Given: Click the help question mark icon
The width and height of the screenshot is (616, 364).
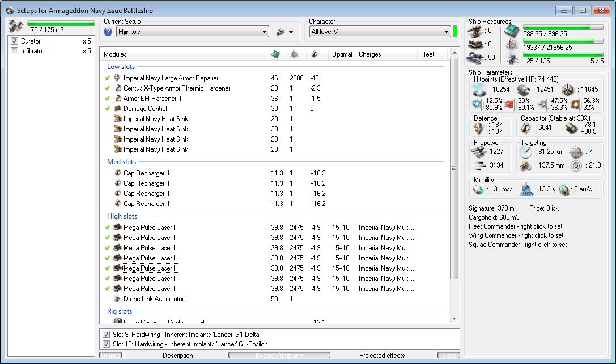Looking at the screenshot, I should pos(108,32).
